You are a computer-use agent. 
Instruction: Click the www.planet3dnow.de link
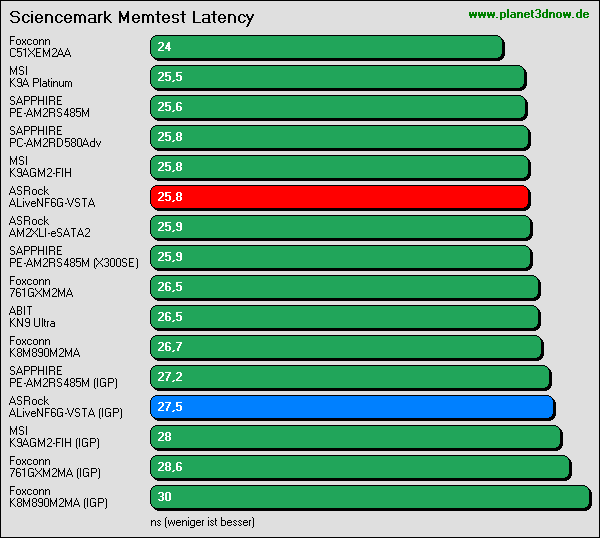528,15
